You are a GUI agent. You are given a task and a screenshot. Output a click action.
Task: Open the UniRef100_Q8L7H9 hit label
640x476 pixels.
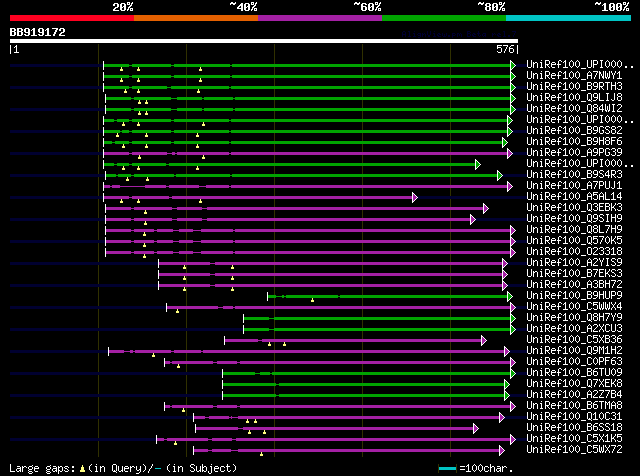[x=574, y=230]
